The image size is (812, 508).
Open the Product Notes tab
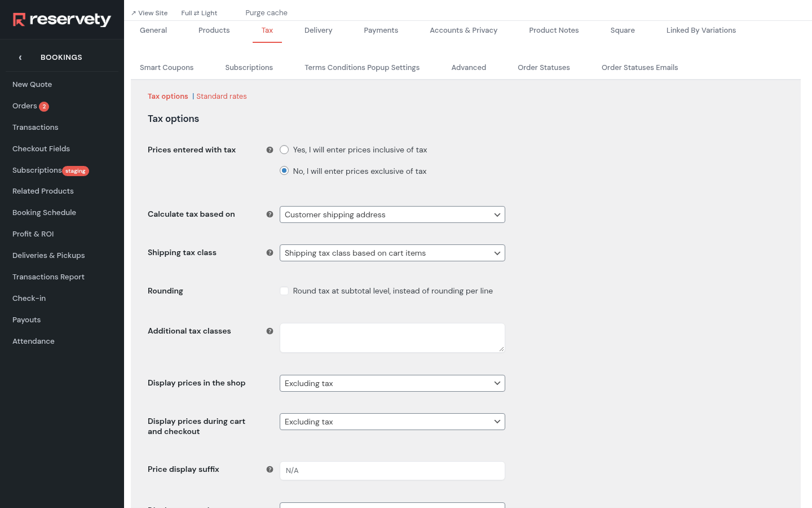554,30
